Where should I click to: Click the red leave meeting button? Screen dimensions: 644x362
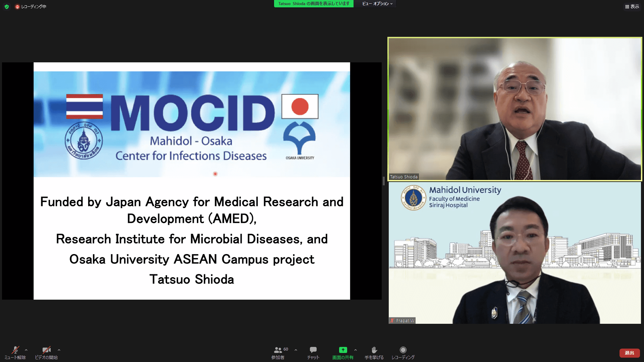click(x=629, y=353)
